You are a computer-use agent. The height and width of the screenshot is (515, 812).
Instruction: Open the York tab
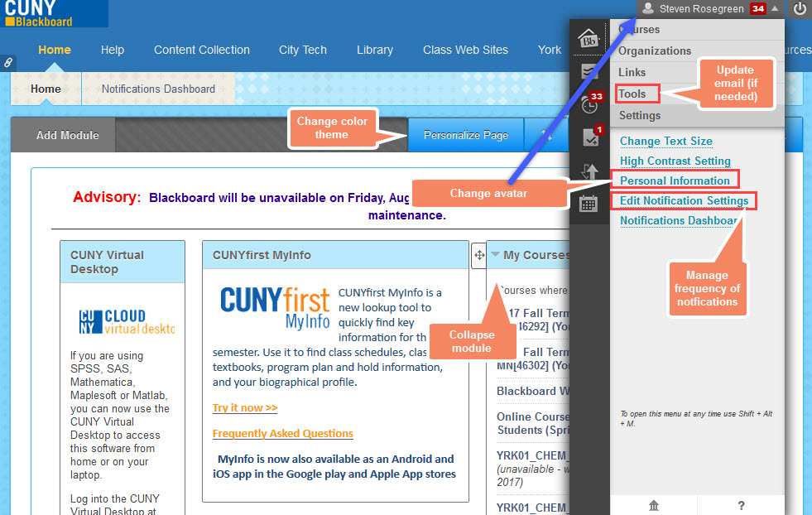click(x=550, y=50)
